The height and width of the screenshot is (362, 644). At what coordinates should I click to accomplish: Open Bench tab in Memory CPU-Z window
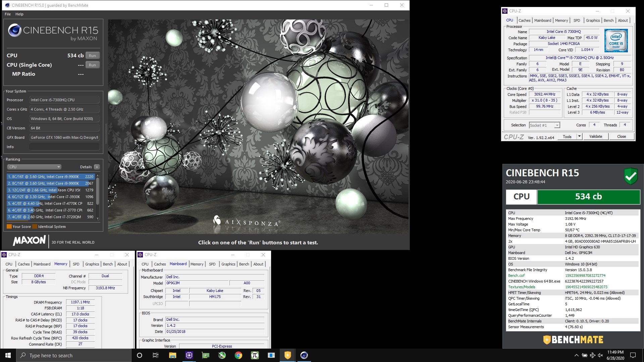[x=108, y=264]
